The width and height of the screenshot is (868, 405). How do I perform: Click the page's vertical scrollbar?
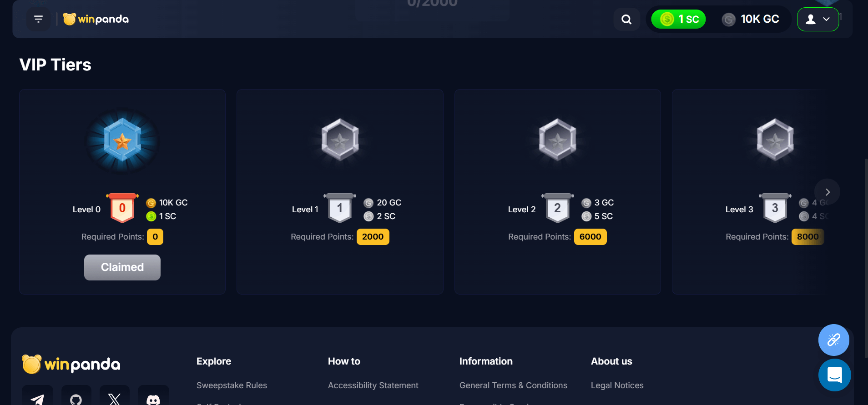(866, 255)
